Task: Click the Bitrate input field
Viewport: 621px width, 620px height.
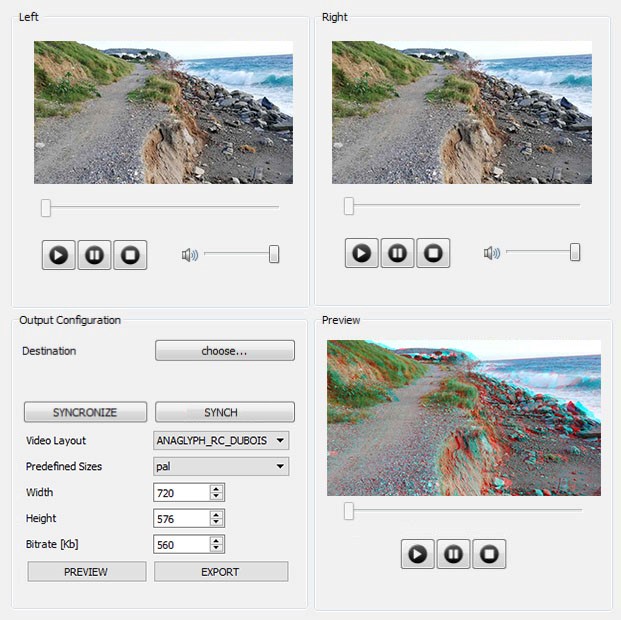Action: coord(182,545)
